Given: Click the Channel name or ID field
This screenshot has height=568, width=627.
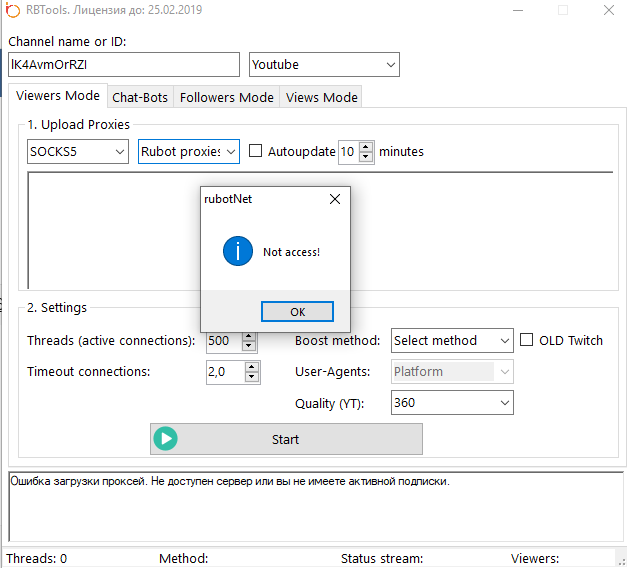Looking at the screenshot, I should tap(123, 65).
